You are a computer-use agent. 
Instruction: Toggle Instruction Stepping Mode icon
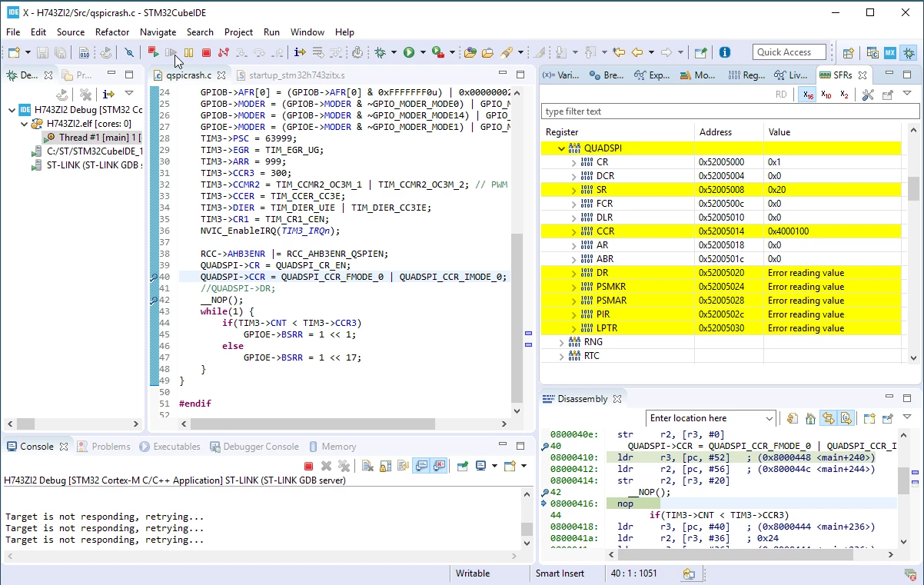point(300,52)
